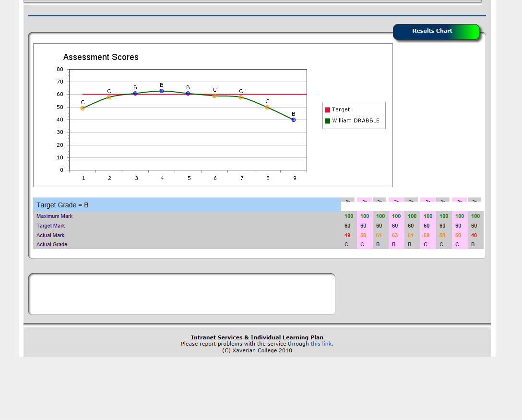Click the orange data point above assessment 7
The image size is (522, 420).
pos(241,97)
